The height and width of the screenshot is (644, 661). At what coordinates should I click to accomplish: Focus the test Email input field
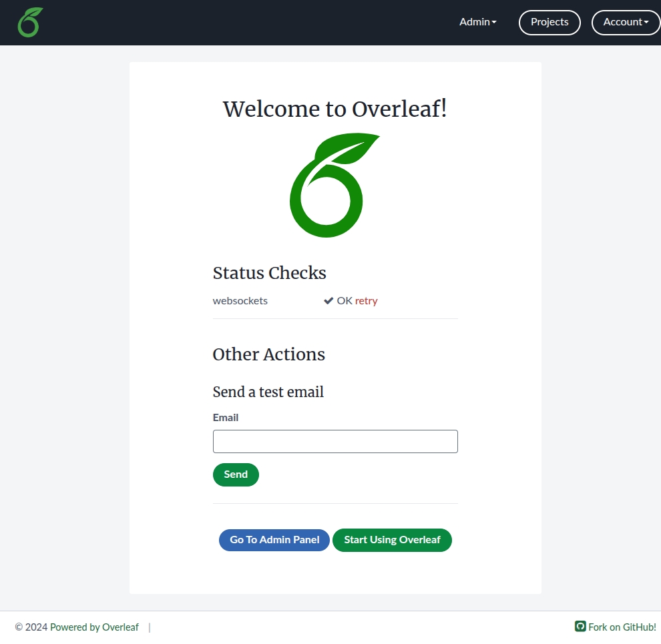point(335,441)
